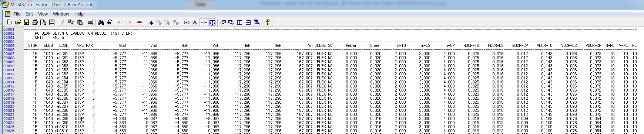Open Replace with the binoculars and arrow icon
The width and height of the screenshot is (644, 134).
coord(110,23)
